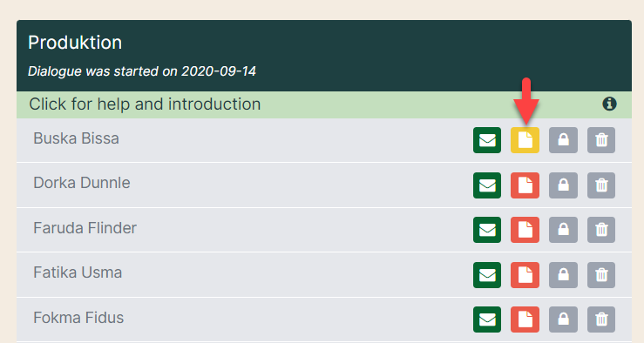Send email to Dorka Dunnle

pyautogui.click(x=487, y=185)
